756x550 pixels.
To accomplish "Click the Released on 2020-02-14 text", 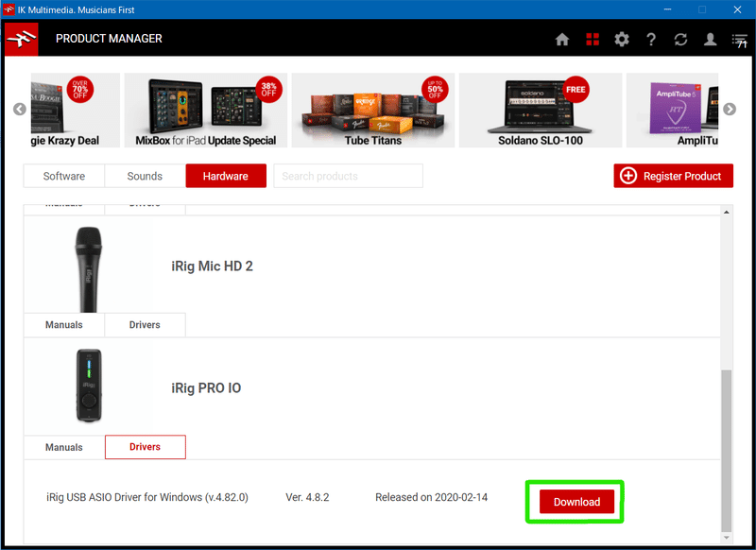I will [431, 497].
